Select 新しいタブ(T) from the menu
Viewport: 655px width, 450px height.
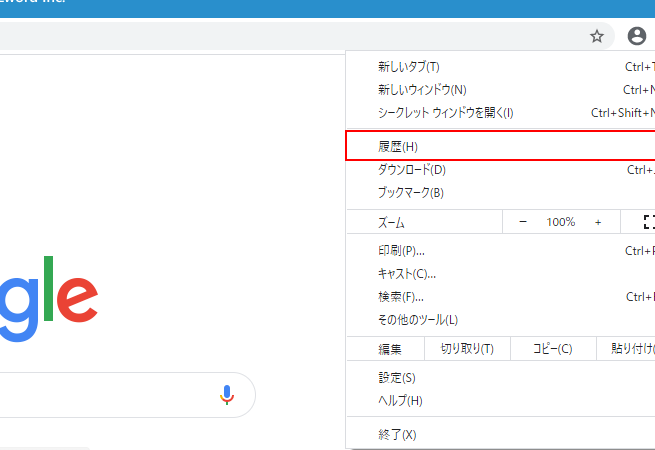[x=409, y=67]
